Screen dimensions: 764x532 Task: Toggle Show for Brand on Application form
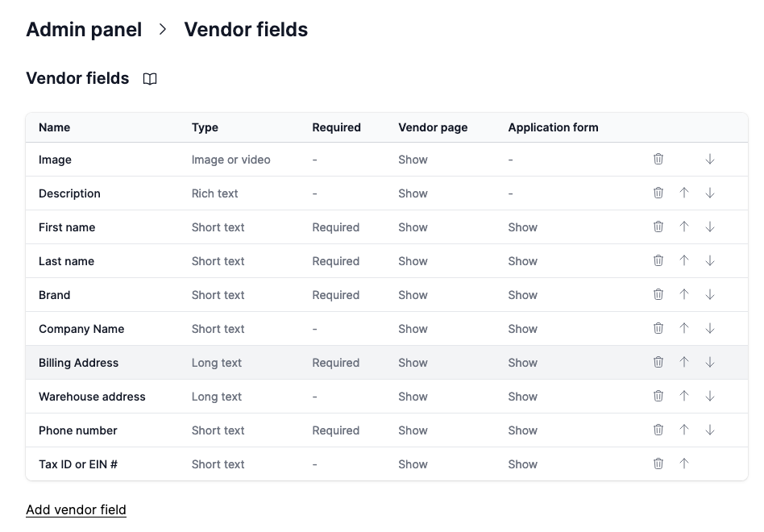pos(522,294)
